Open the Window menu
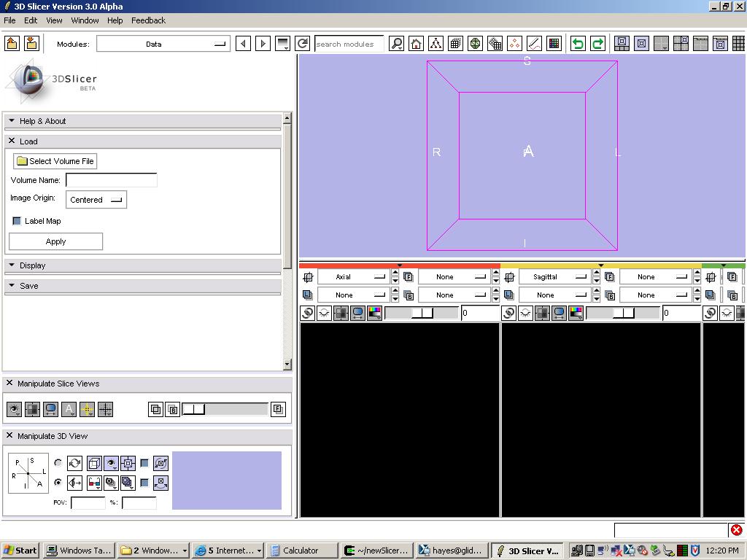747x560 pixels. click(x=85, y=20)
